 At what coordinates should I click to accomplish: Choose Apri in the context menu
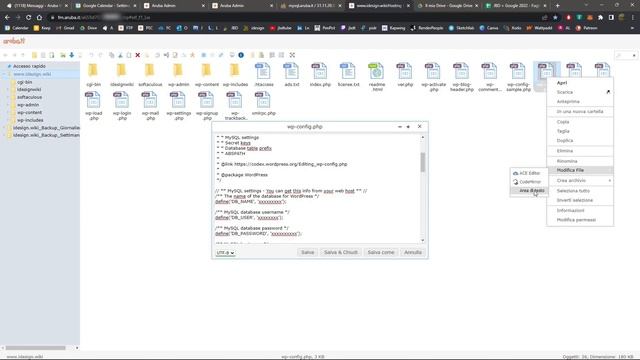coord(580,83)
